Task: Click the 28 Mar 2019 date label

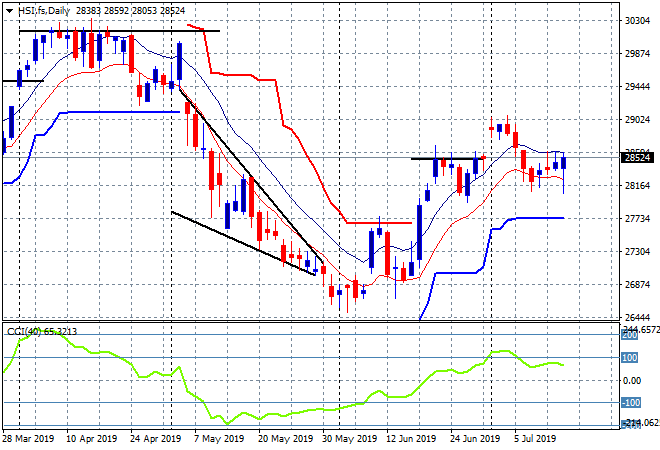Action: [28, 439]
